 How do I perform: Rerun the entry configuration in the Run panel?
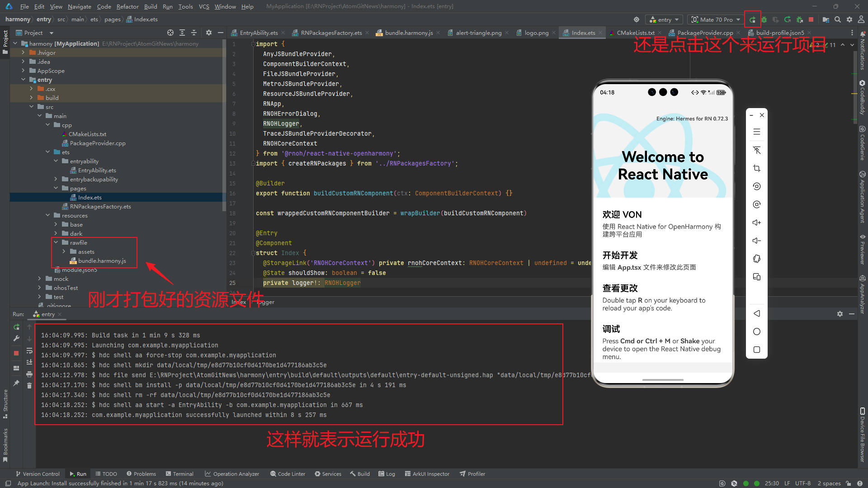click(x=16, y=327)
